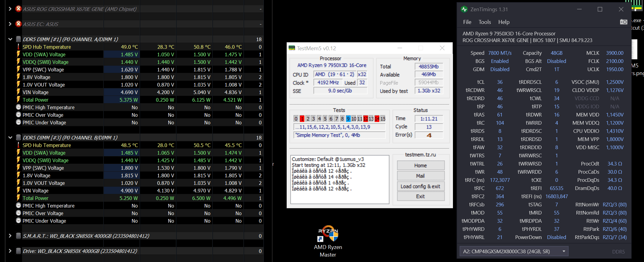The image size is (644, 262).
Task: Open the ZenTimings Help menu
Action: pos(504,22)
